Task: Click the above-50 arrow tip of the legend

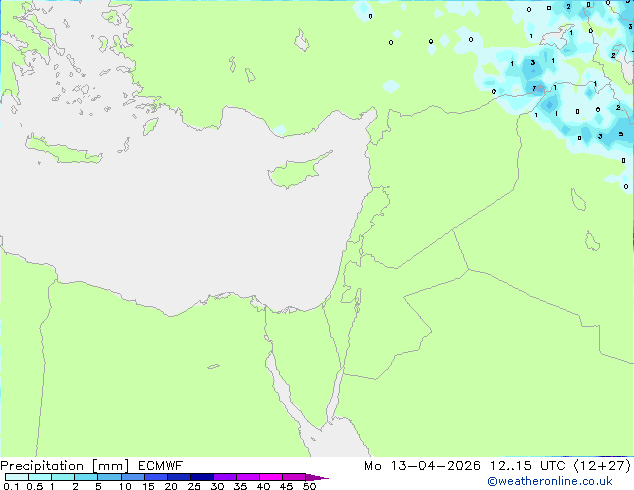Action: [317, 477]
